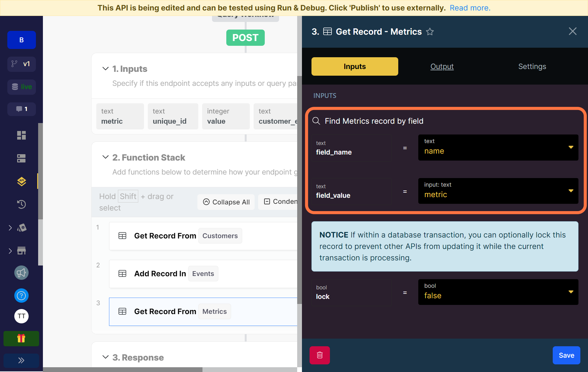The height and width of the screenshot is (372, 588).
Task: Switch to the Inputs tab
Action: click(x=355, y=66)
